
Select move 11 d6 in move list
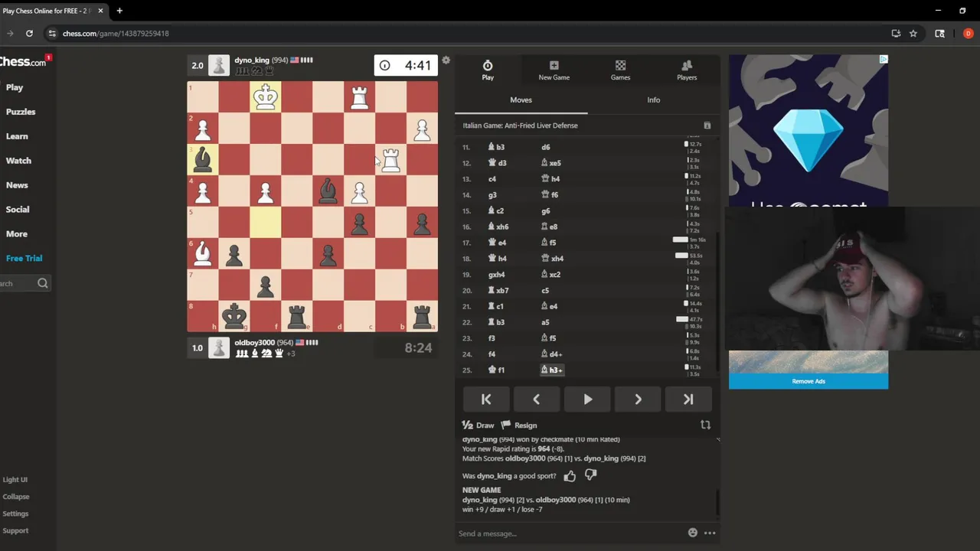click(x=545, y=147)
